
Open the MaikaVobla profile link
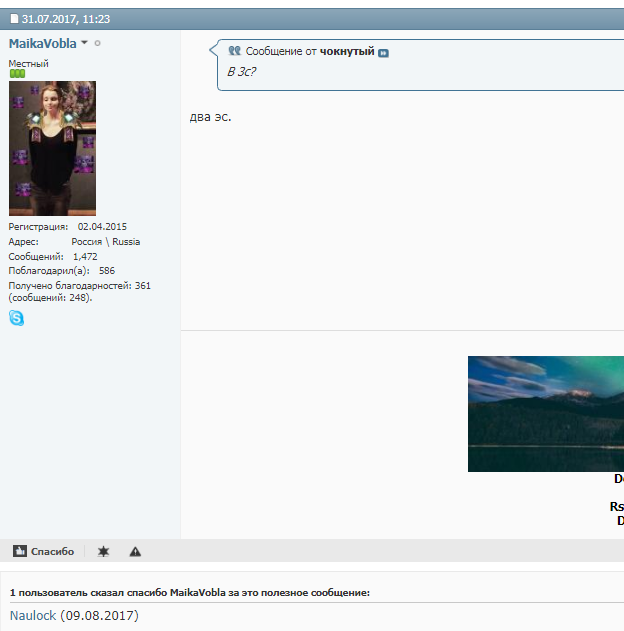(x=43, y=43)
